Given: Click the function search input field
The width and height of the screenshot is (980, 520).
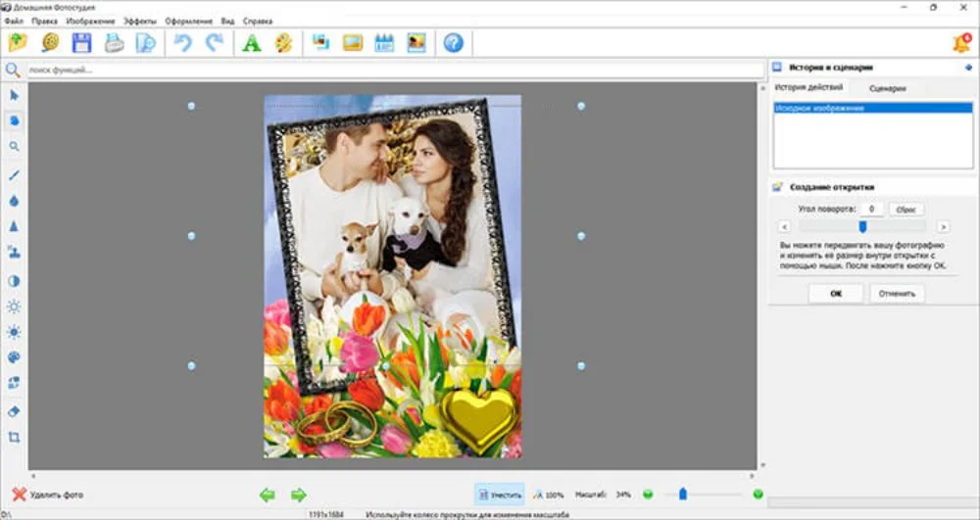Looking at the screenshot, I should tap(392, 71).
